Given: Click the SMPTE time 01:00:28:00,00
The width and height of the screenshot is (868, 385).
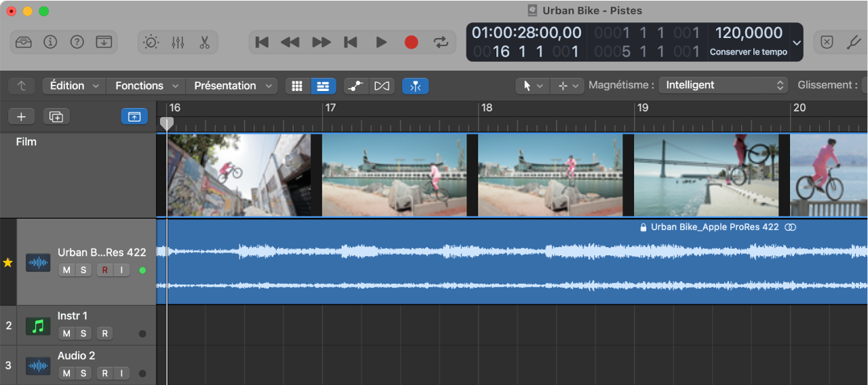Looking at the screenshot, I should coord(527,33).
